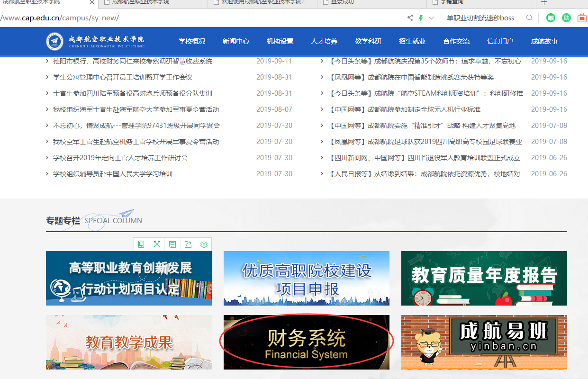
Task: Click the save image icon above the banner
Action: point(172,244)
